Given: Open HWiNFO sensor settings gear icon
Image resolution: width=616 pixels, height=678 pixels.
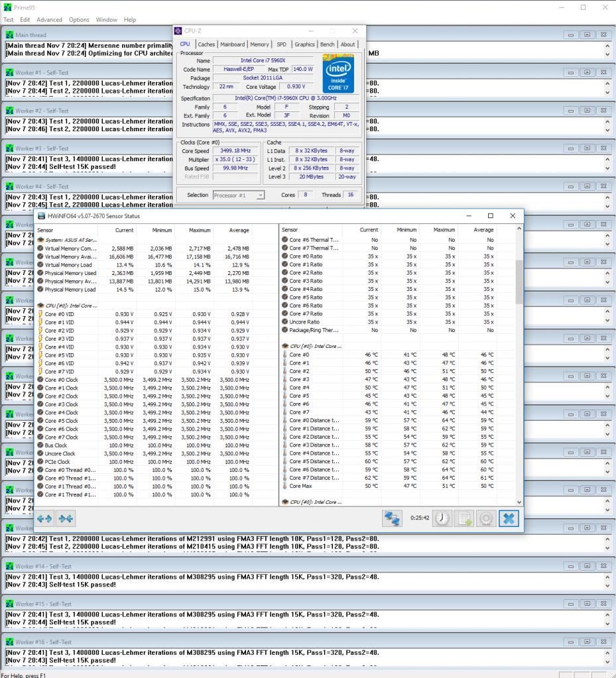Looking at the screenshot, I should pos(486,518).
